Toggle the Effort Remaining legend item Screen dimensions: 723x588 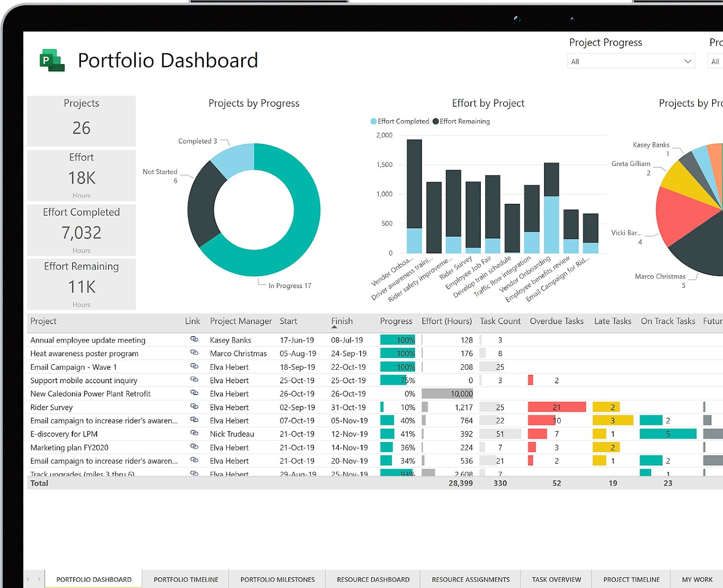(x=462, y=121)
